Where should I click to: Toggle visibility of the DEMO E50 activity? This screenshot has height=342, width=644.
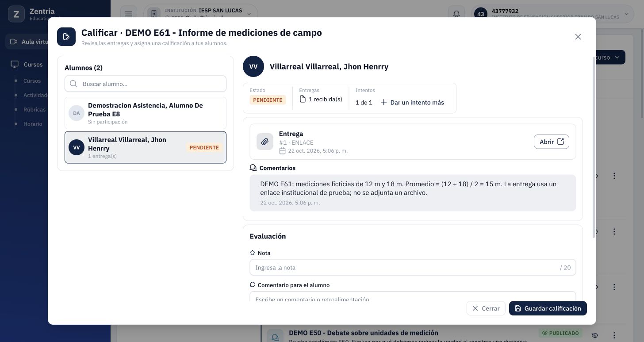(x=595, y=335)
